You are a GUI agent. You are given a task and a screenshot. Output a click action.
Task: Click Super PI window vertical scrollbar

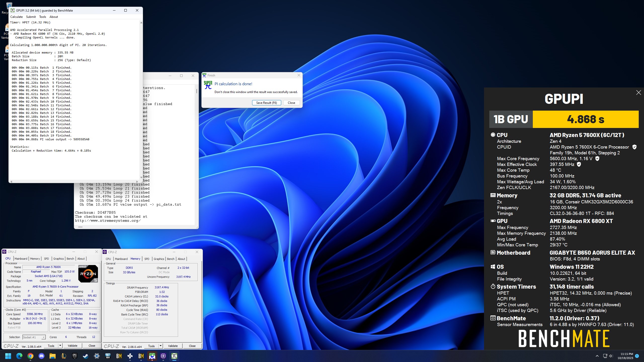point(197,155)
